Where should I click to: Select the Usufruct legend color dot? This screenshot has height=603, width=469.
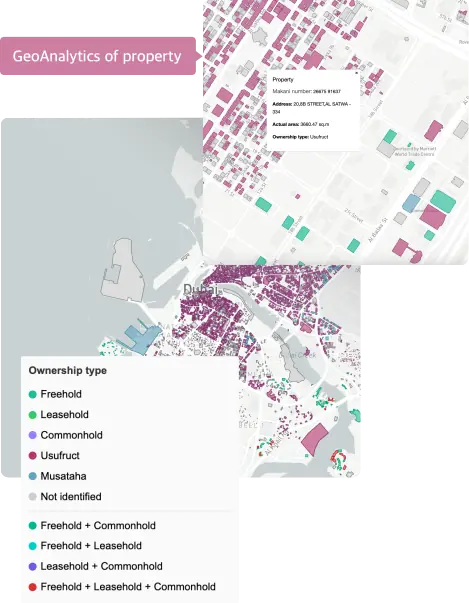point(33,456)
